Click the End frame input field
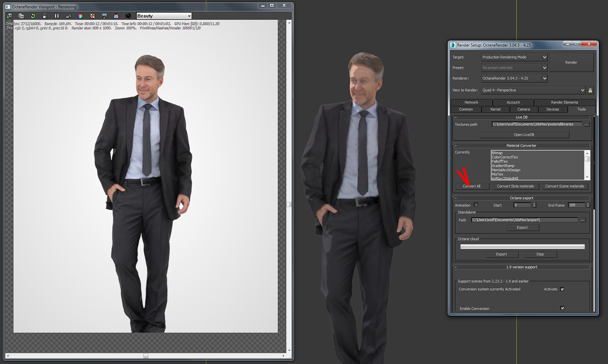Screen dimensions: 608x364 [x=577, y=205]
